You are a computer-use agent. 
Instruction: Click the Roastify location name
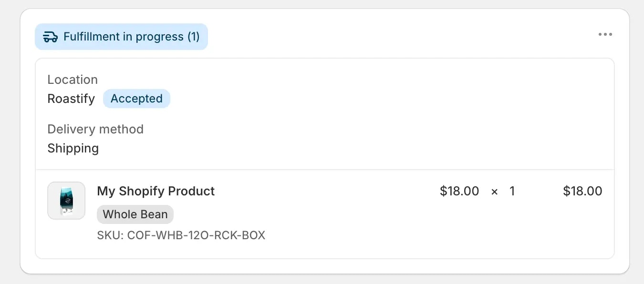coord(71,99)
